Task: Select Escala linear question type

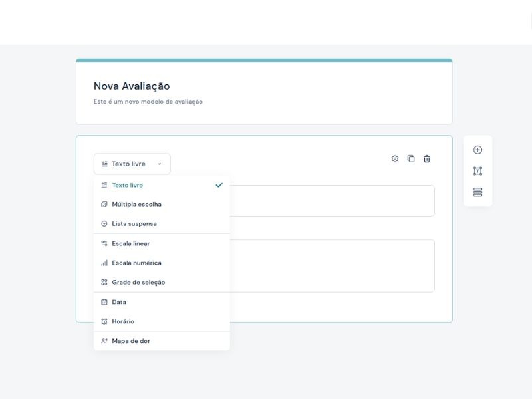Action: (x=131, y=243)
